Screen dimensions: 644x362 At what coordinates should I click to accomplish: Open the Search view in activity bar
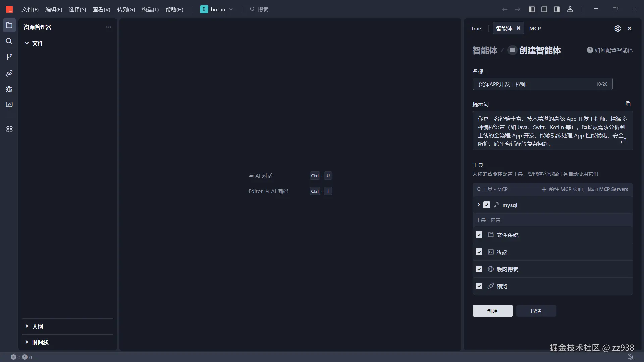9,41
